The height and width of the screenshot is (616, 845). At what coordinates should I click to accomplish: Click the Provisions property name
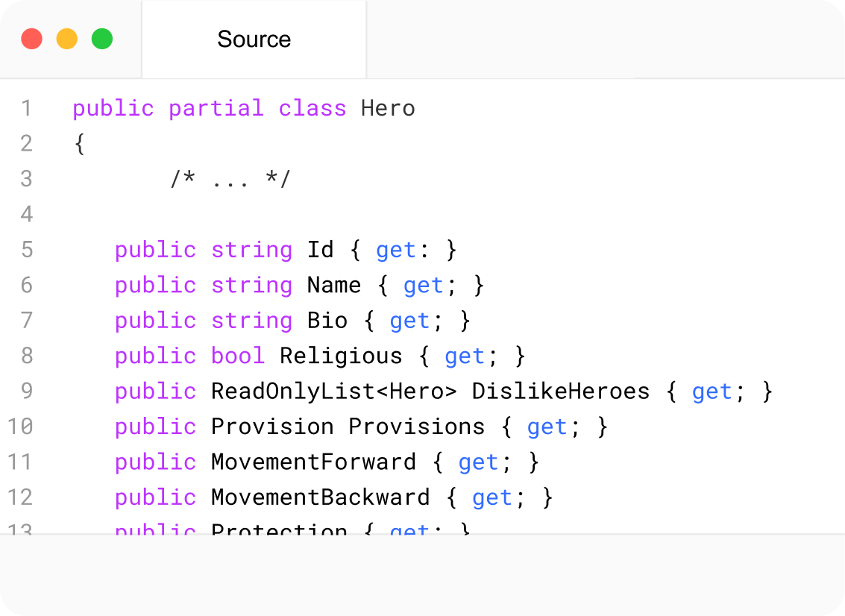[x=417, y=427]
